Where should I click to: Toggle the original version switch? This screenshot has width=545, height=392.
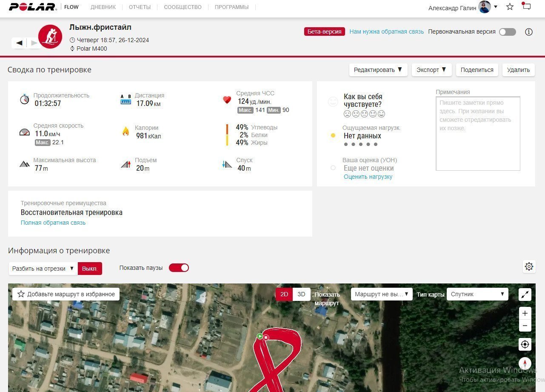[508, 32]
